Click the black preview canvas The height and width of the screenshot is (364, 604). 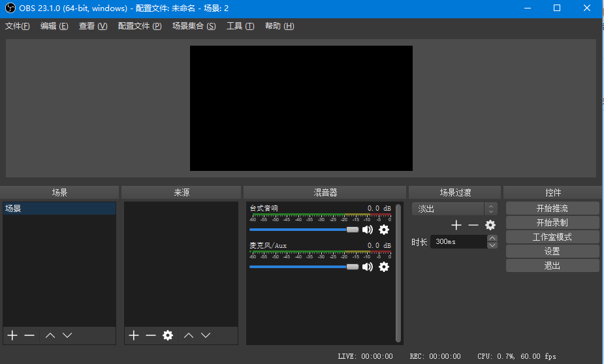coord(301,108)
